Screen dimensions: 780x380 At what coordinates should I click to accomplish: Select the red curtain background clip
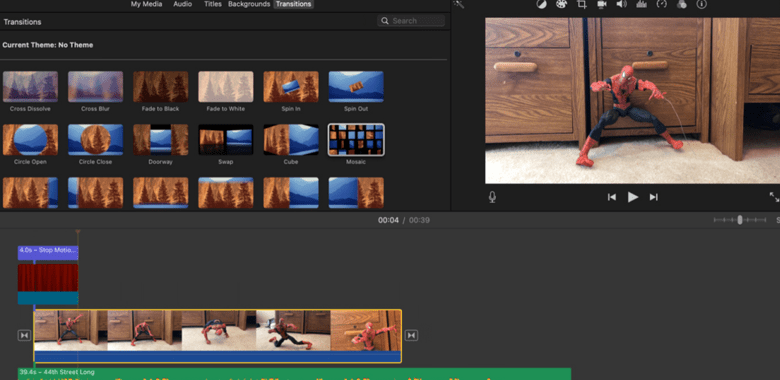(48, 284)
